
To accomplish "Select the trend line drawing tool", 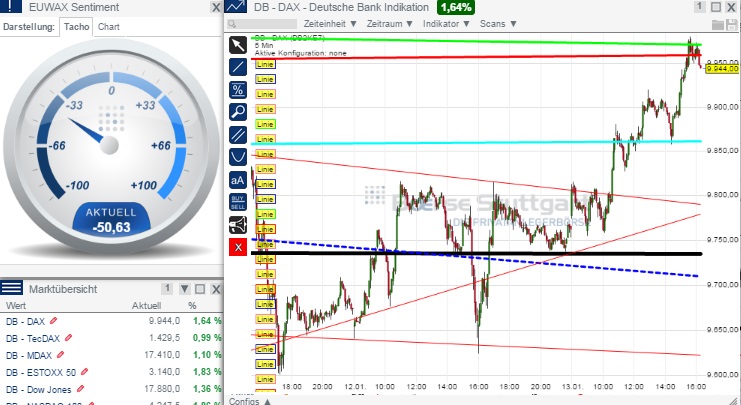I will point(238,67).
